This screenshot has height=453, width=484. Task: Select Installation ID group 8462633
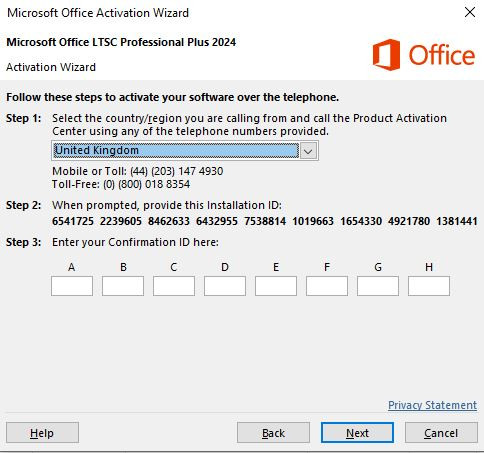click(169, 221)
